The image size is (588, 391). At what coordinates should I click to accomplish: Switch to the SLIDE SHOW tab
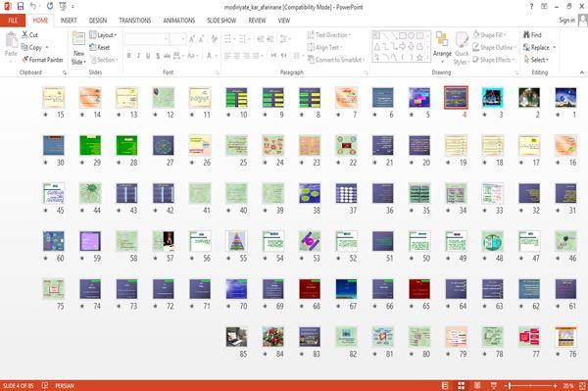click(x=221, y=21)
